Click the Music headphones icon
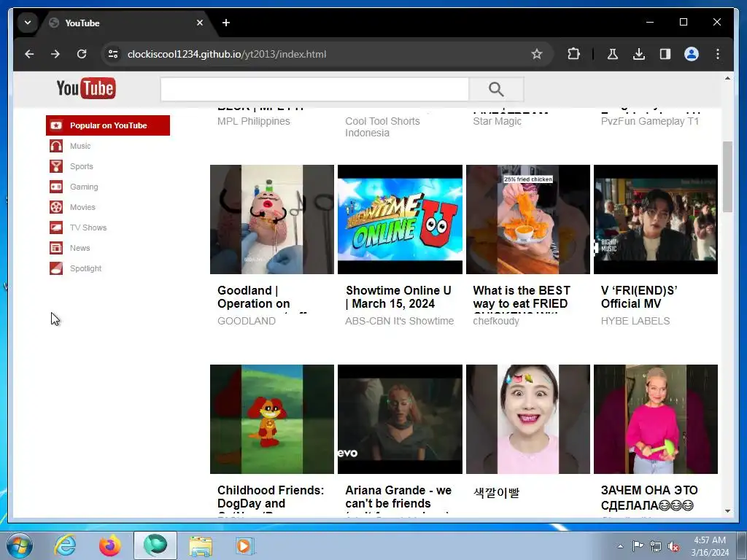 pyautogui.click(x=56, y=146)
